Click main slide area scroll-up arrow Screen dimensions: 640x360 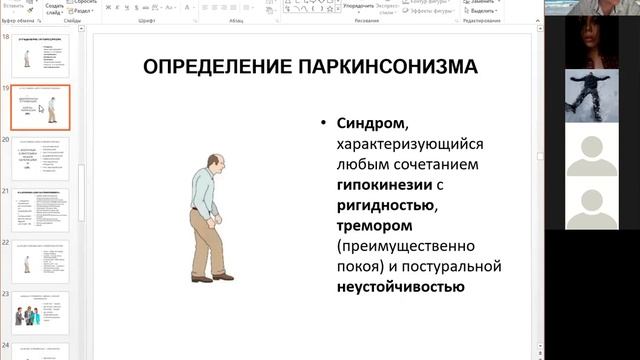tap(540, 29)
